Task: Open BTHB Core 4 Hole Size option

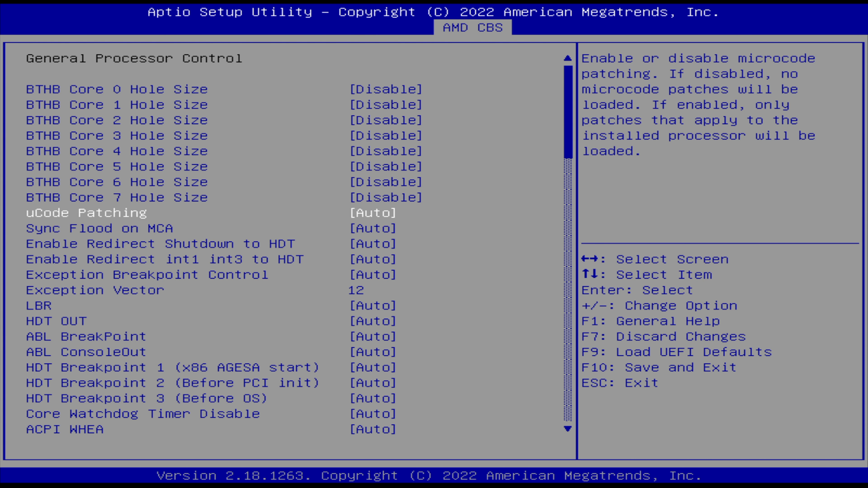Action: pyautogui.click(x=386, y=151)
